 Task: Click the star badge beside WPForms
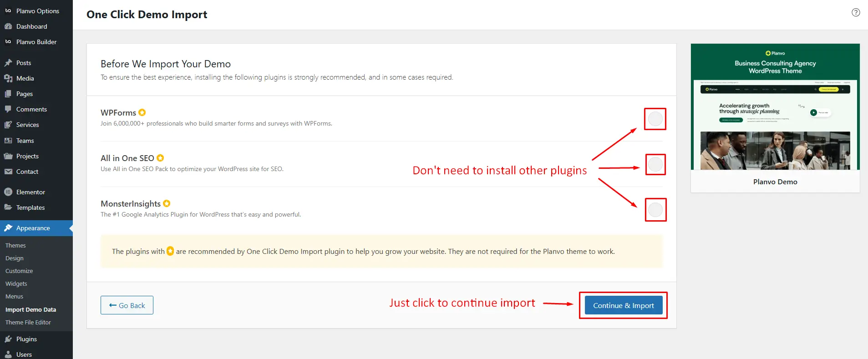coord(142,112)
